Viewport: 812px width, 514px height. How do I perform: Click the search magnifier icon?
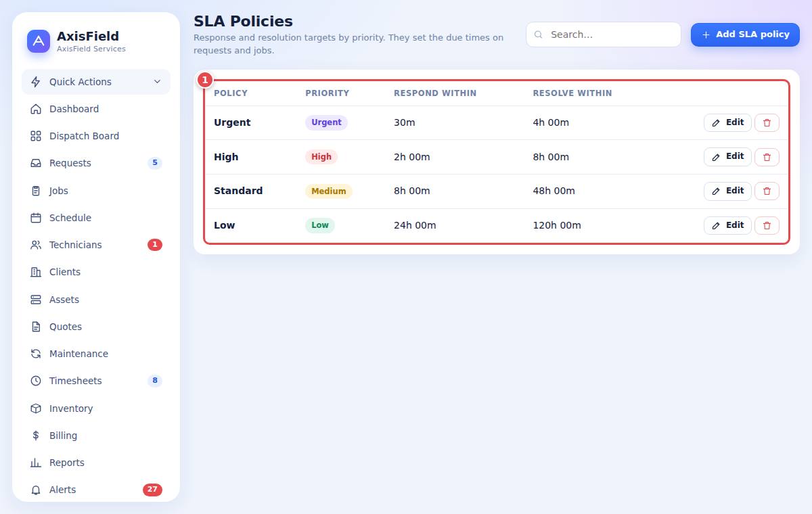coord(539,34)
